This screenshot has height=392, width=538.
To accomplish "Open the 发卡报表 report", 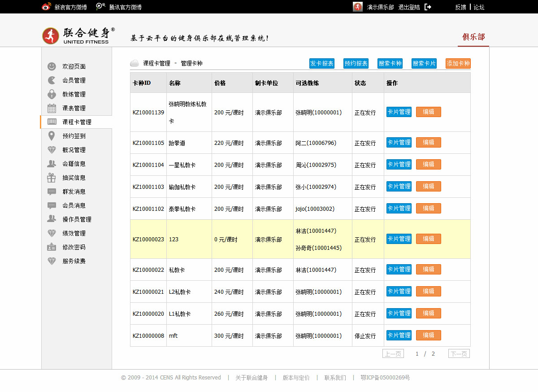I will click(x=321, y=64).
